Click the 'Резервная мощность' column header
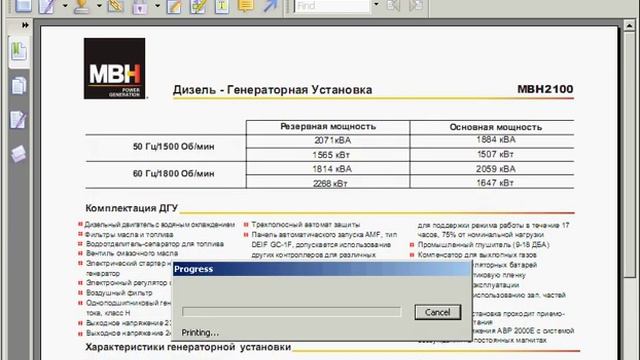Viewport: 640px width, 360px height. 328,127
